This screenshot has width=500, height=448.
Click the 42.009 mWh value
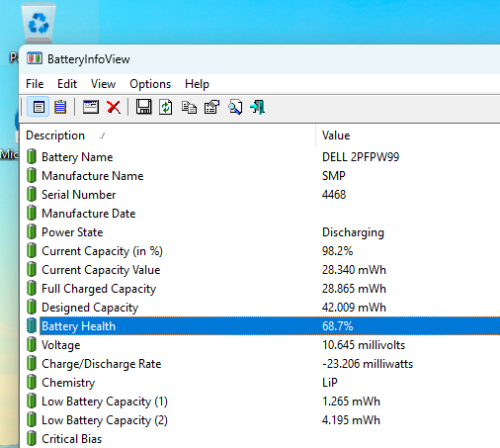click(354, 308)
